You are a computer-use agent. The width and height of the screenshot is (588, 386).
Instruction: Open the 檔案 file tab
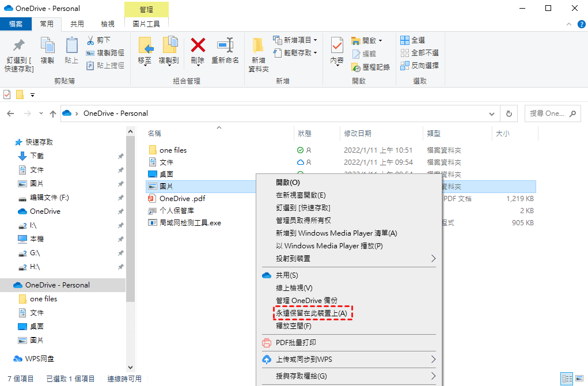click(x=16, y=24)
